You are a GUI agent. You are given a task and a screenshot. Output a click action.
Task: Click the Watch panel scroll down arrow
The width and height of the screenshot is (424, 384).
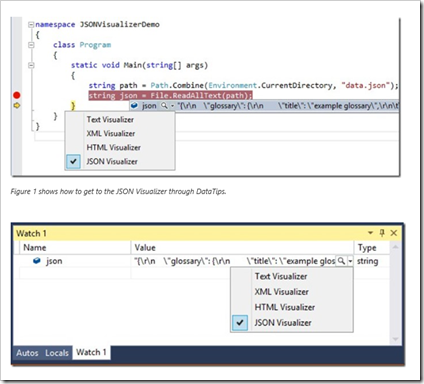coord(395,339)
